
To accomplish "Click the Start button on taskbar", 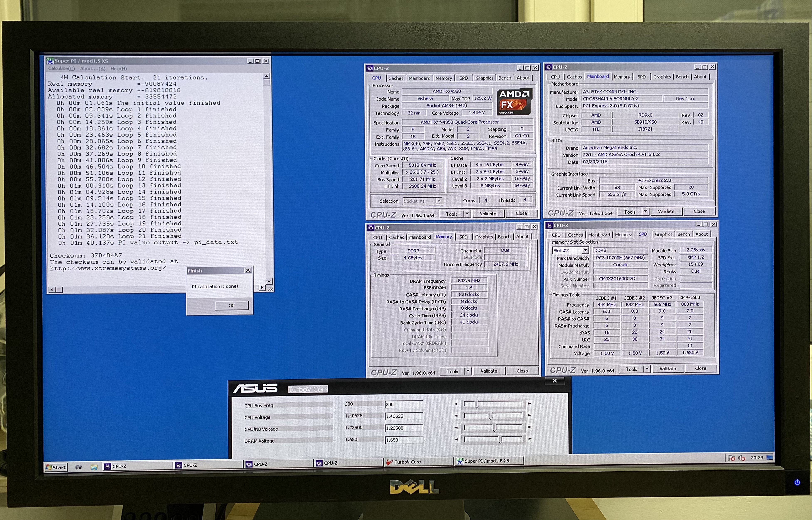I will click(56, 467).
